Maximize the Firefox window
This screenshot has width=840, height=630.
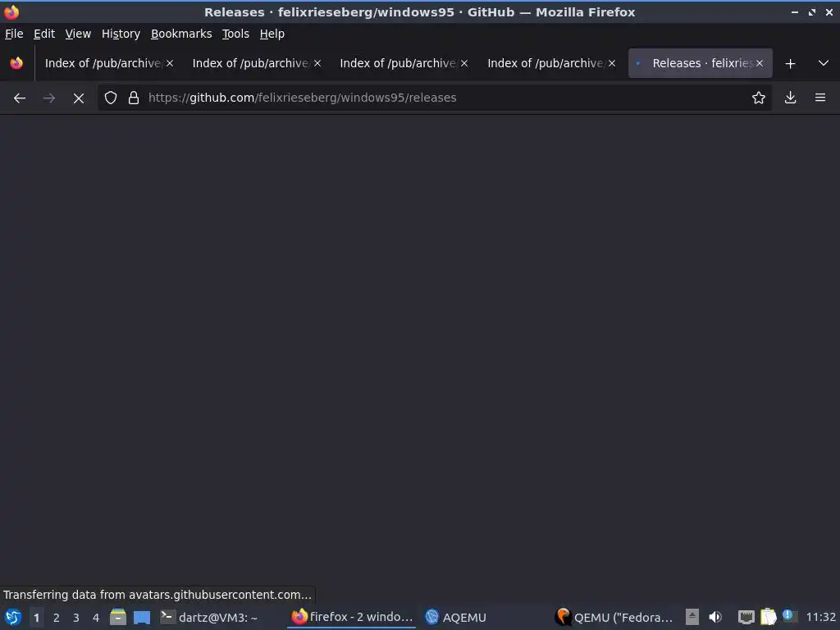(812, 11)
